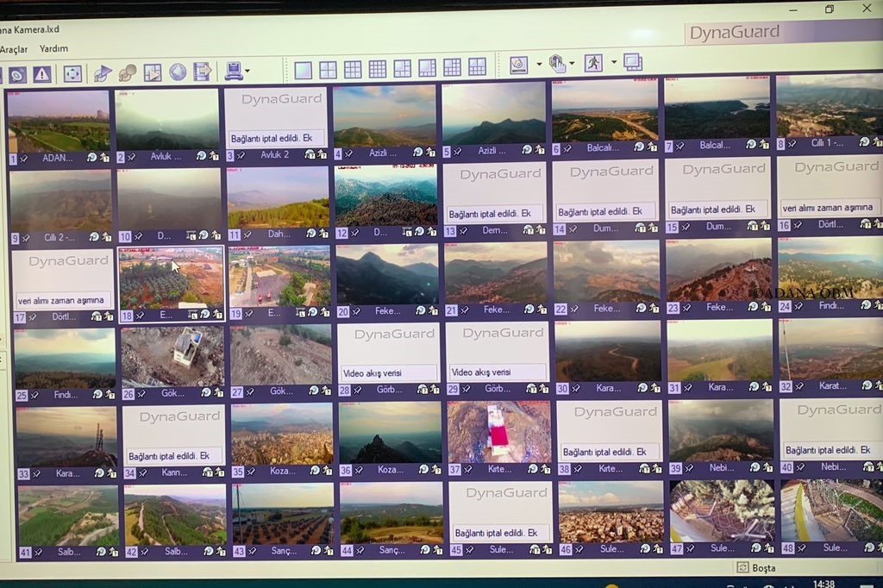Switch to the 2x2 grid layout icon

328,69
